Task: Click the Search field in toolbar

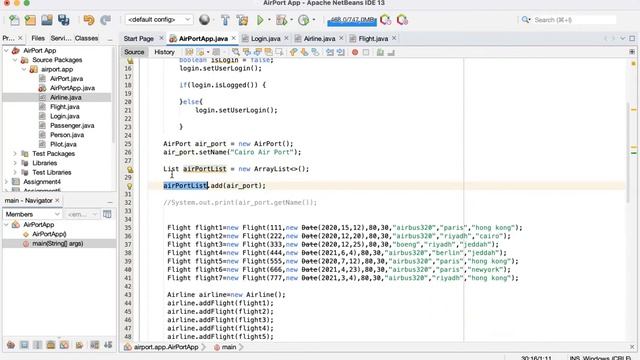Action: [x=575, y=20]
